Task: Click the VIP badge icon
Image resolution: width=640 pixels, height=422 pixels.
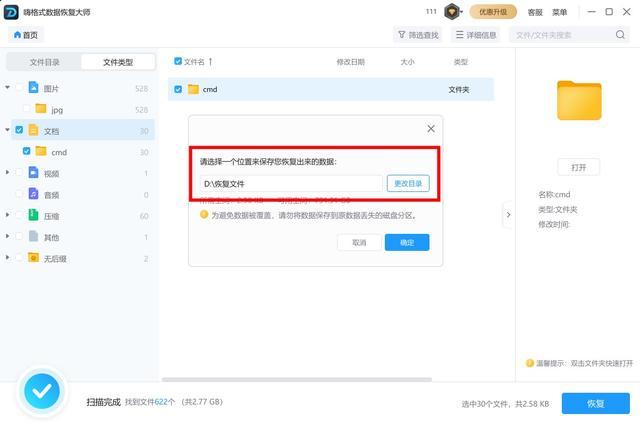Action: coord(452,12)
